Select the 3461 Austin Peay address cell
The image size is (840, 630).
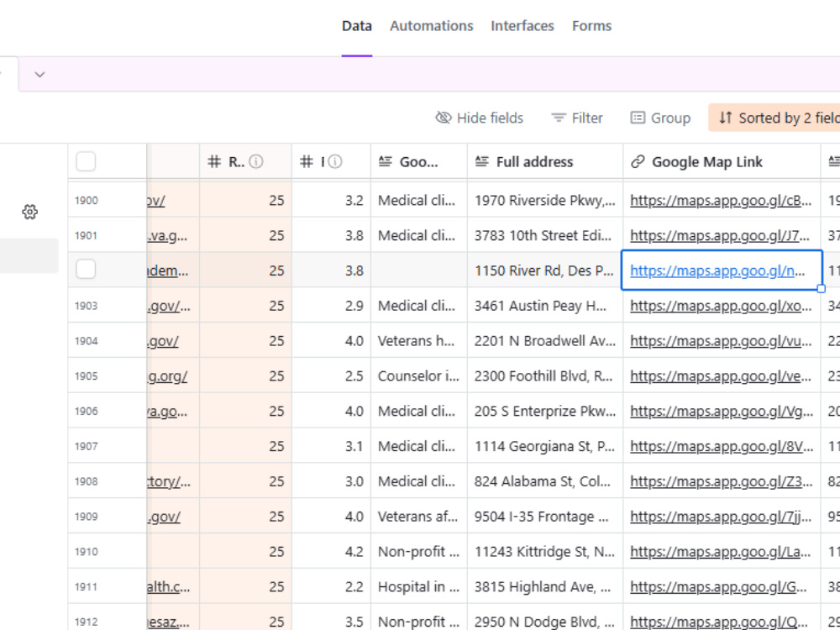coord(545,306)
